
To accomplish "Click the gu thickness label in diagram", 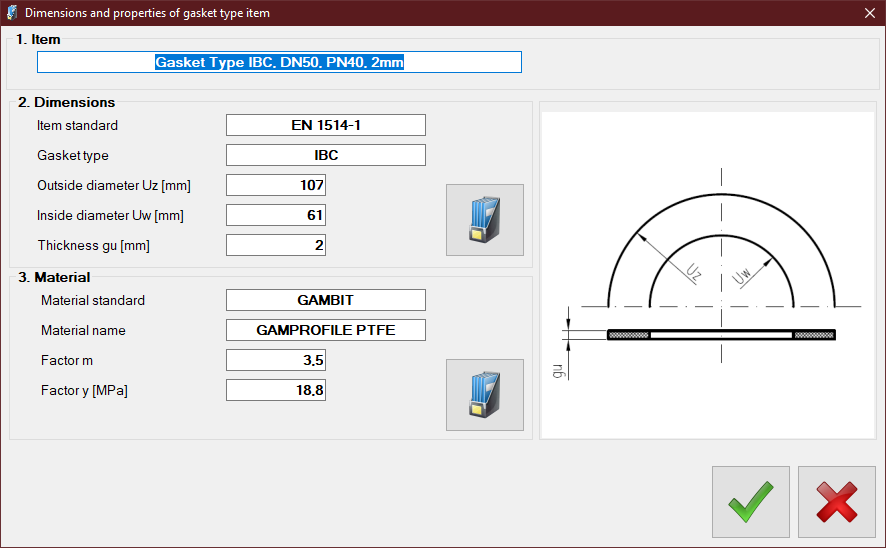I will click(558, 370).
